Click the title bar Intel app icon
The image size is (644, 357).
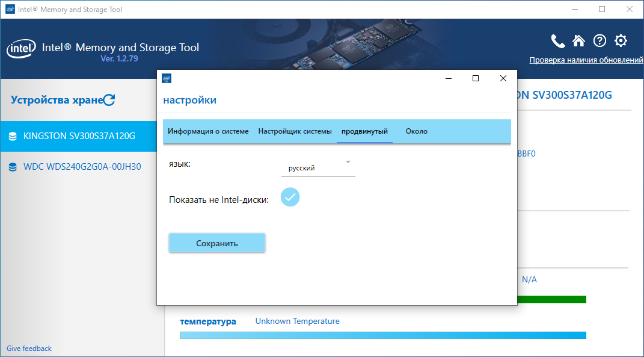point(10,9)
